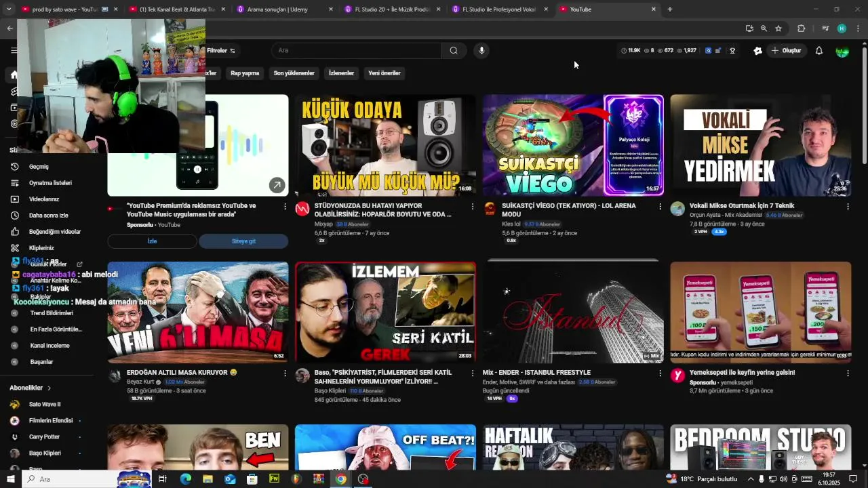The height and width of the screenshot is (488, 868).
Task: Play the İZLEMEM SERİ KATİL thumbnail
Action: pyautogui.click(x=385, y=312)
